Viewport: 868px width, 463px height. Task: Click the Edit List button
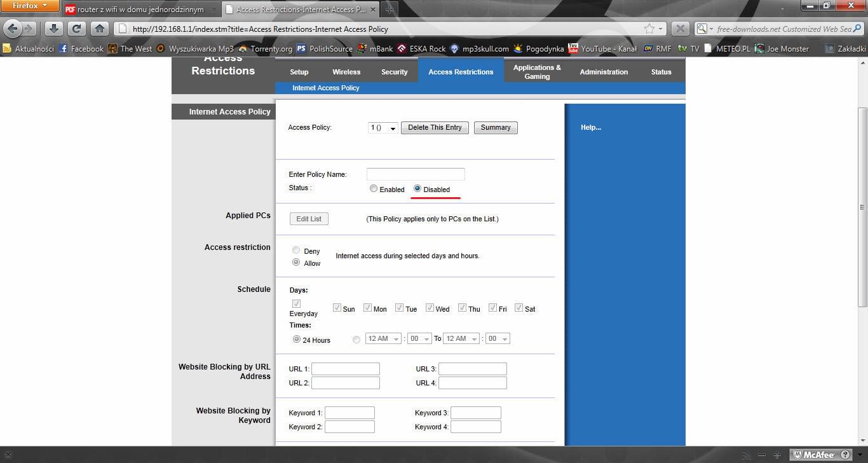click(309, 219)
